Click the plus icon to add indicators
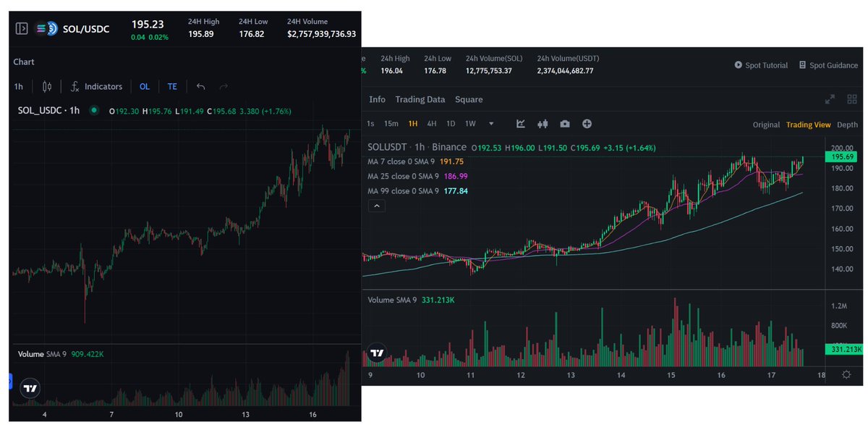This screenshot has width=868, height=425. [587, 124]
